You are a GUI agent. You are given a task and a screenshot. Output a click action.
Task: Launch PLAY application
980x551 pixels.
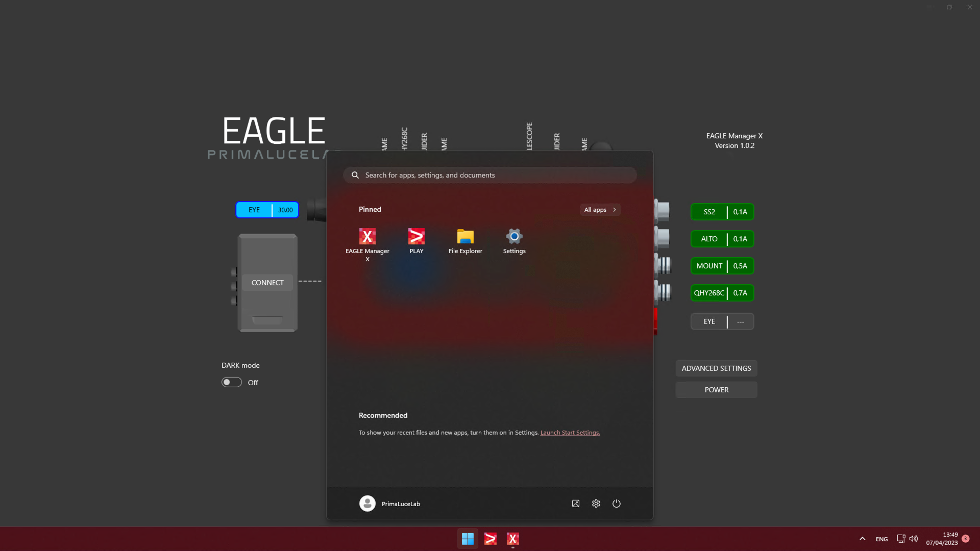pos(416,241)
